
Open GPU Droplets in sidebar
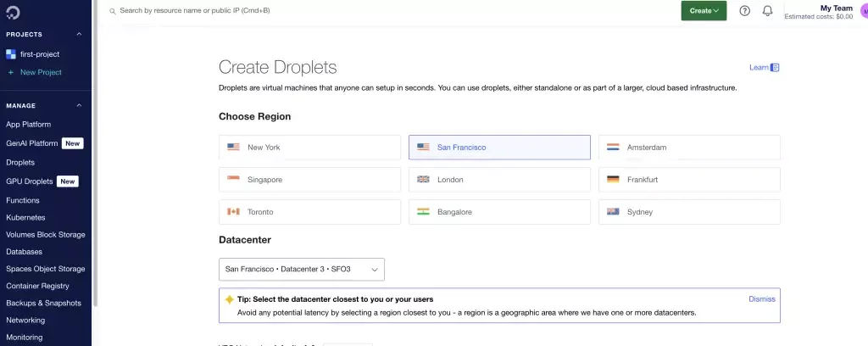coord(30,181)
